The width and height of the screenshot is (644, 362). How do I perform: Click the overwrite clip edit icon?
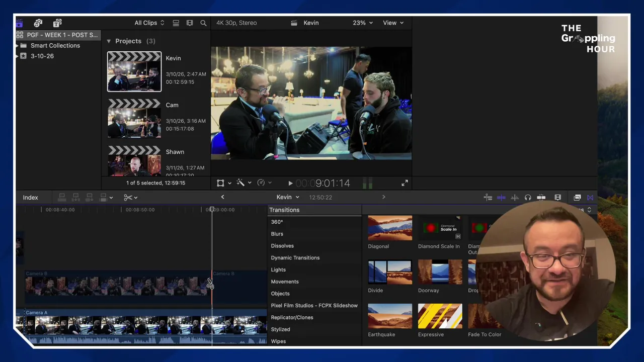pos(103,197)
